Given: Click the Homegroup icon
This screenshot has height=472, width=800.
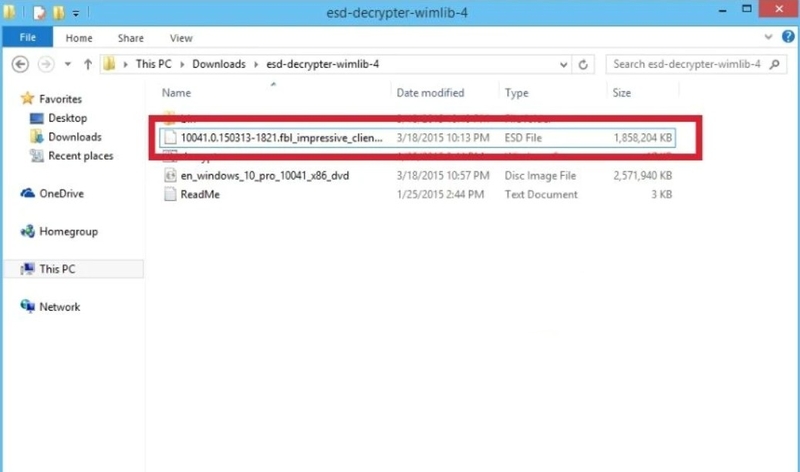Looking at the screenshot, I should pyautogui.click(x=28, y=231).
